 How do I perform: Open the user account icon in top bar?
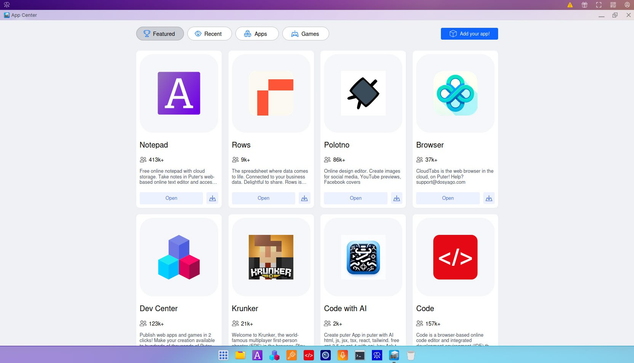[627, 5]
